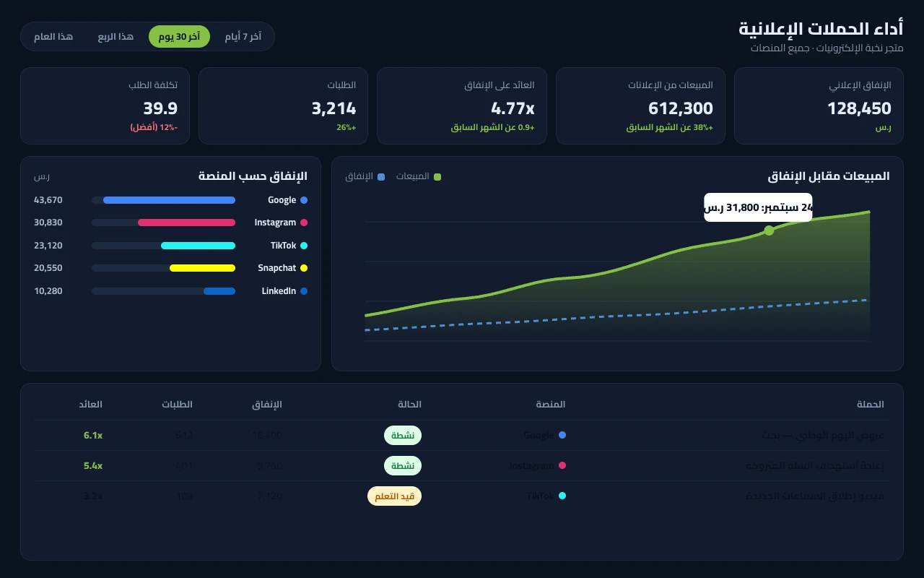Click the نشطة badge in the 5.4x row
Viewport: 924px width, 578px height.
(402, 466)
